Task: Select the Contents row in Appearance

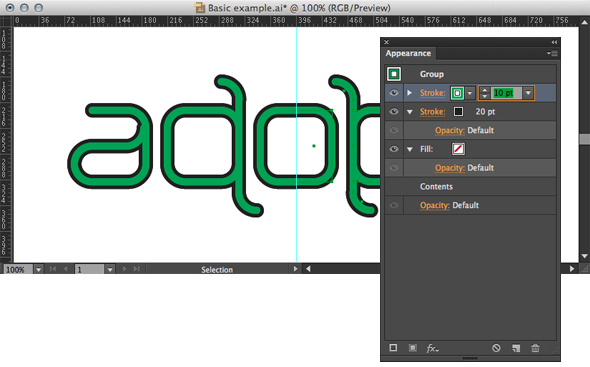Action: pyautogui.click(x=470, y=187)
